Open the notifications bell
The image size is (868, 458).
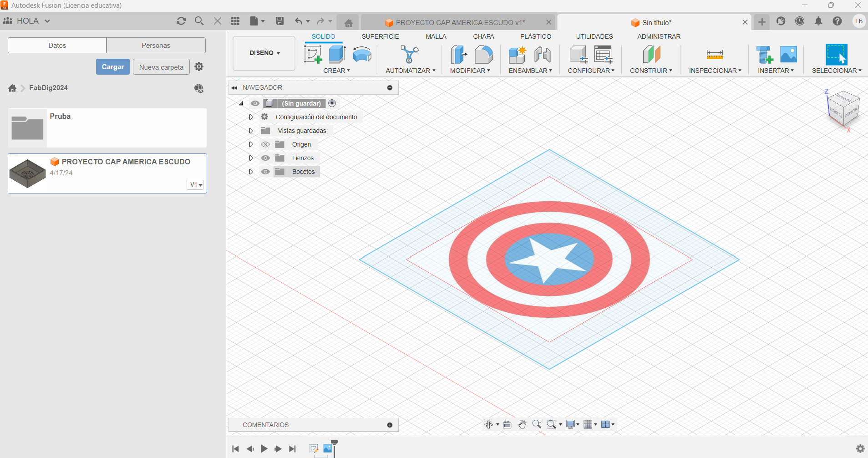[x=818, y=21]
